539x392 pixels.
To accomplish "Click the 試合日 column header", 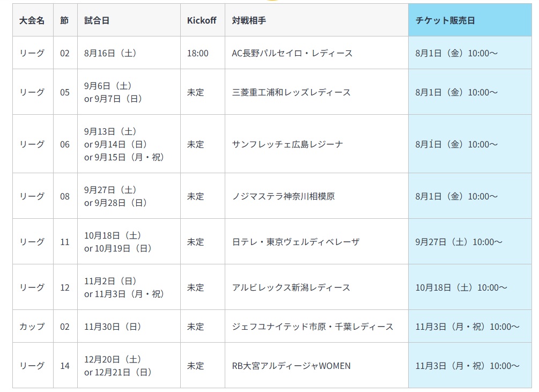I will (97, 20).
